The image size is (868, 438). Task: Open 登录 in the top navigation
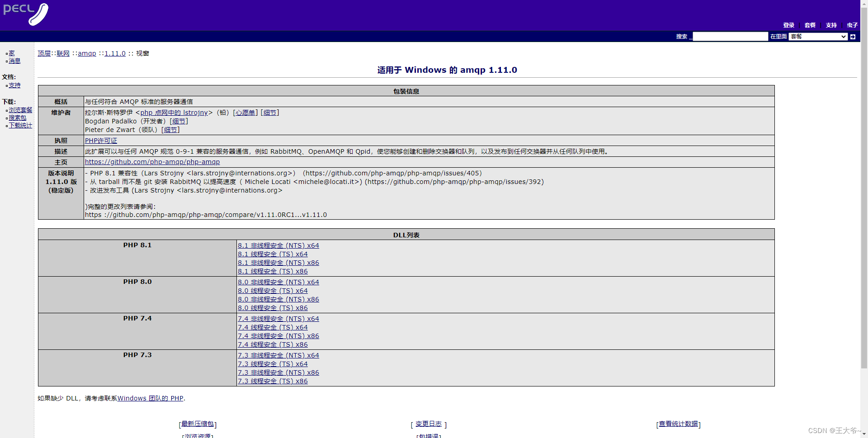(788, 25)
